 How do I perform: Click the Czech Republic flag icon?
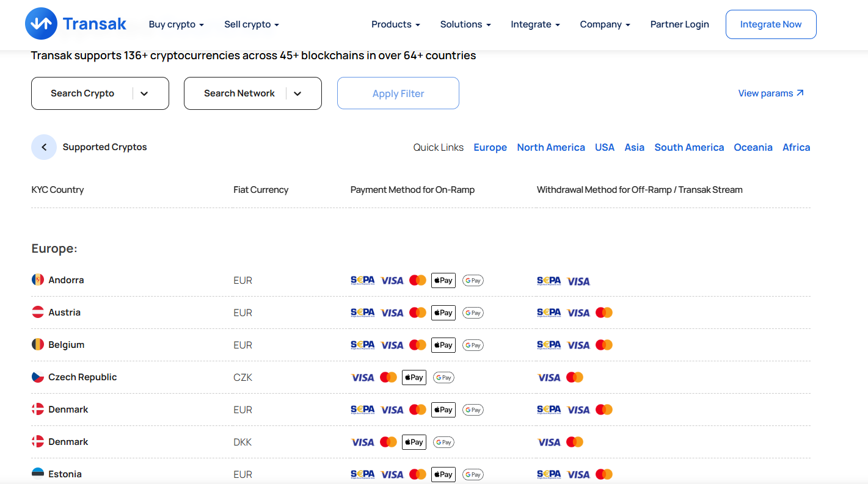(38, 377)
